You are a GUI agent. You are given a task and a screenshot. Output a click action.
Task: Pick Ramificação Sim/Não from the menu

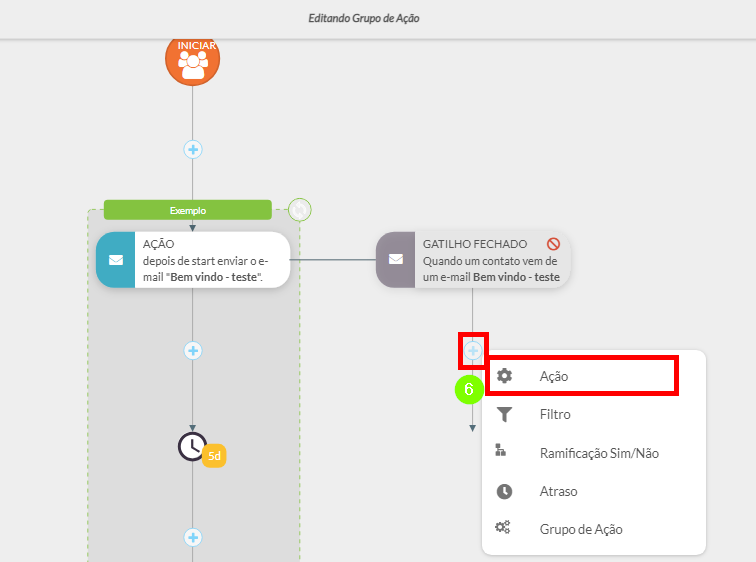pos(598,453)
